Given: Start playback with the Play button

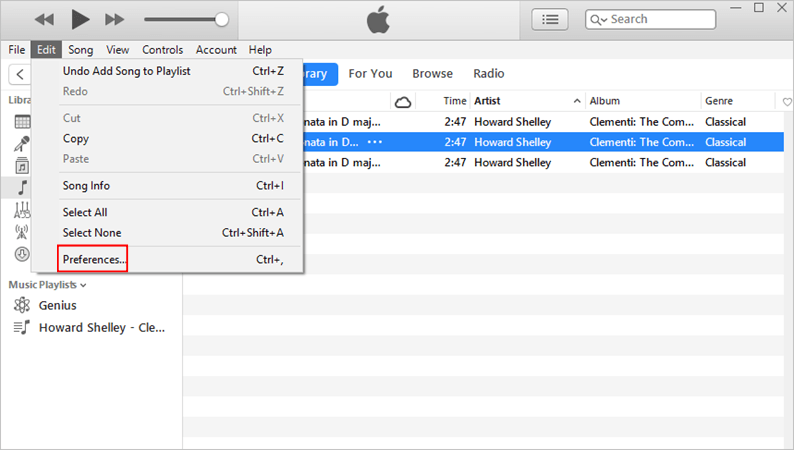Looking at the screenshot, I should pos(80,19).
